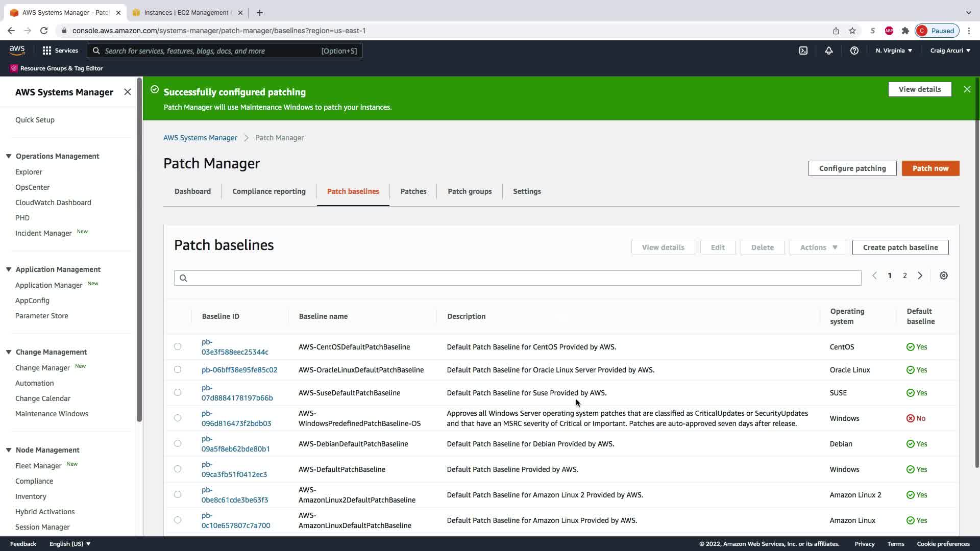Select the AWS-DebianDefaultPatchBaseline radio button
The image size is (980, 551).
pyautogui.click(x=178, y=443)
